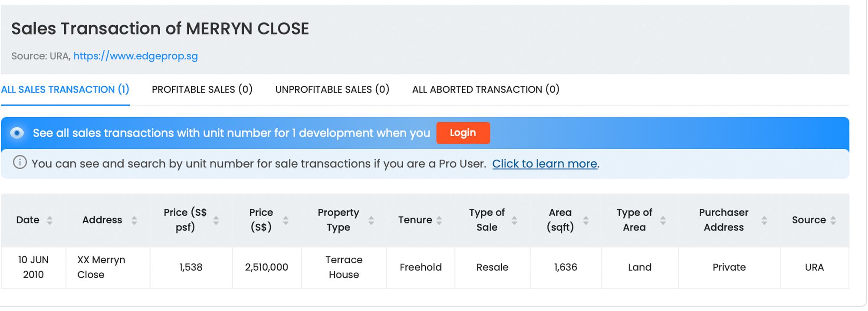Show the All Aborted Transaction tab

pos(486,89)
